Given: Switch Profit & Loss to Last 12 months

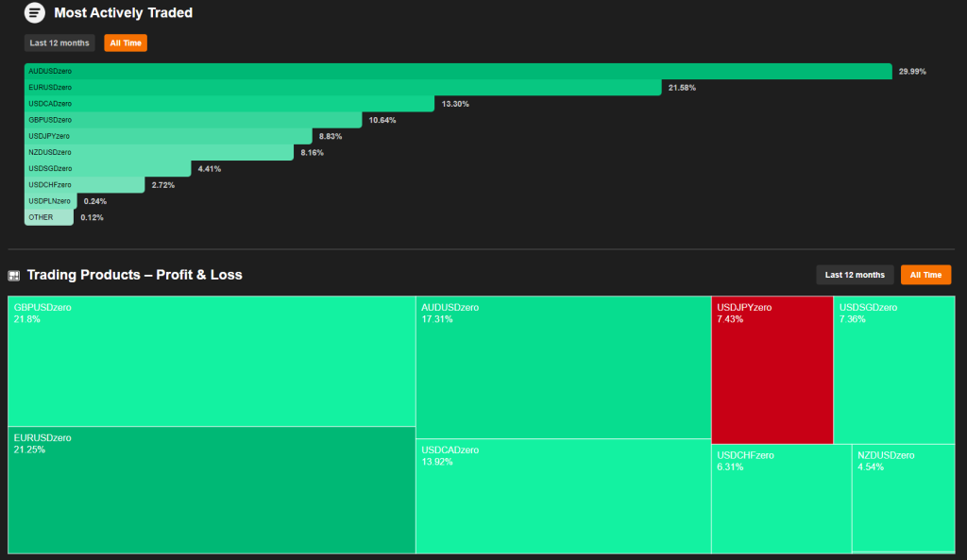Looking at the screenshot, I should 855,275.
